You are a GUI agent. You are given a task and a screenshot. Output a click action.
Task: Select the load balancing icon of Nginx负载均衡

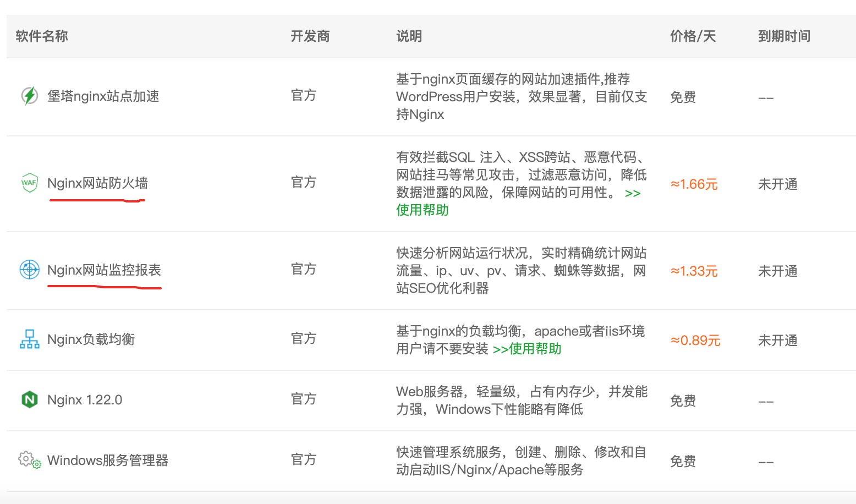pos(30,339)
